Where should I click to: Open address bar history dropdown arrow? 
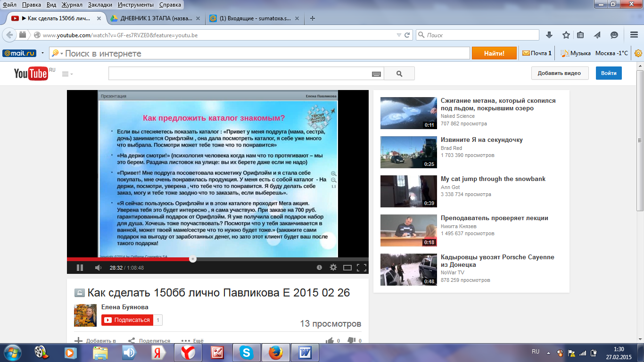(x=399, y=35)
